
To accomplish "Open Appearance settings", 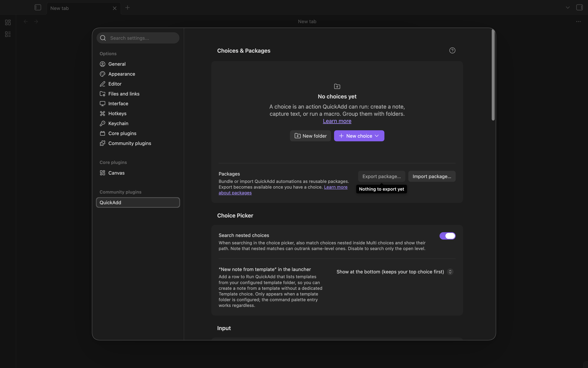I will (x=138, y=74).
